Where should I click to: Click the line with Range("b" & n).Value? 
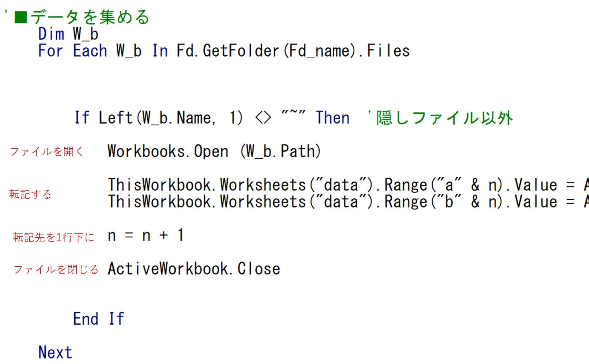point(345,202)
